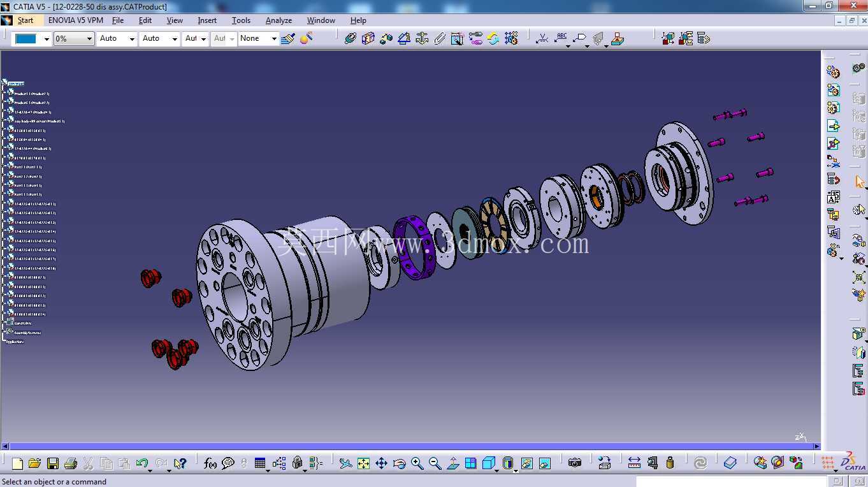868x487 pixels.
Task: Click the command input field in the status bar
Action: 733,481
